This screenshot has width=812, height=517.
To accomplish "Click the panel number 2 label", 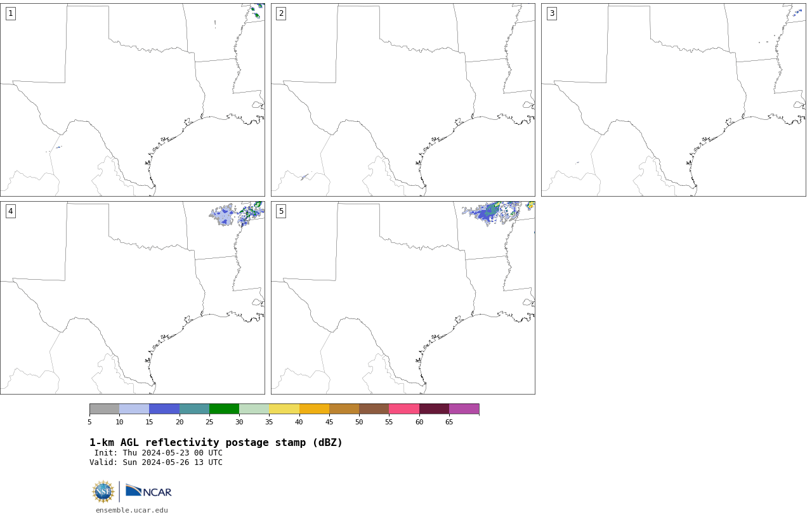I will [281, 13].
